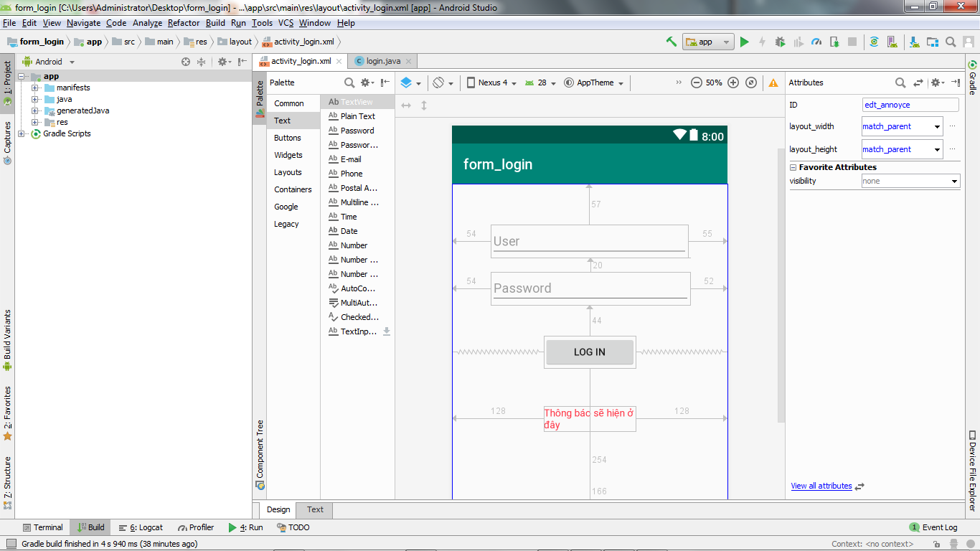Screen dimensions: 980x551
Task: Switch to the Text editor tab
Action: click(315, 509)
